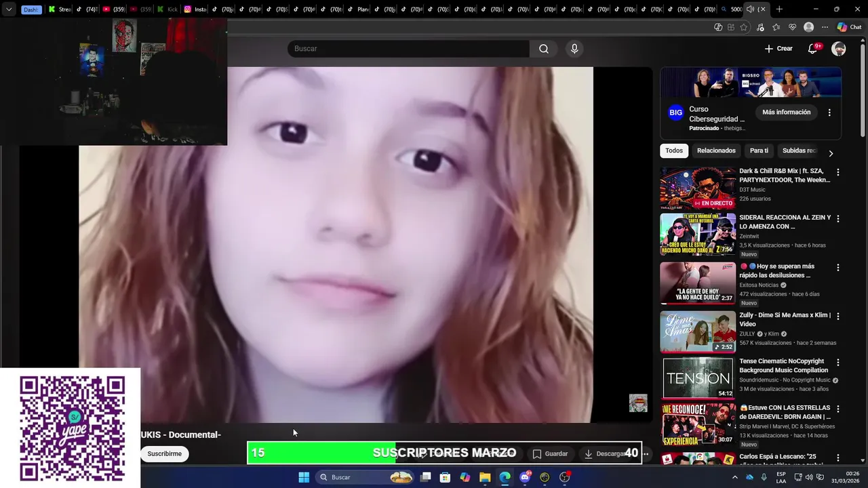Image resolution: width=868 pixels, height=488 pixels.
Task: Show more filter chips with the right chevron
Action: pos(831,153)
